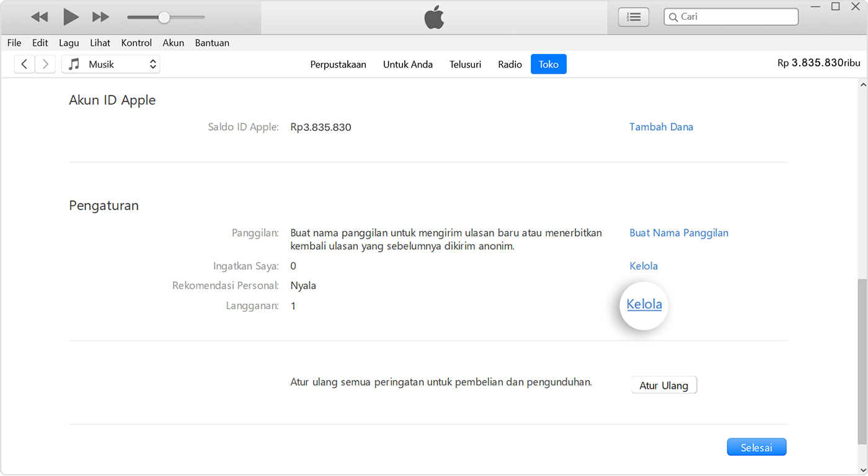Click the Apple logo in display

point(434,17)
